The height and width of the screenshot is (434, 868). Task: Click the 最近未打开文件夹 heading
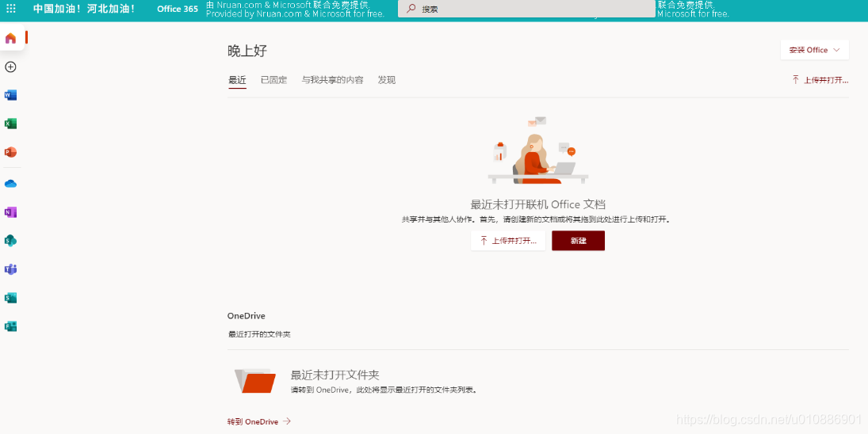[335, 375]
